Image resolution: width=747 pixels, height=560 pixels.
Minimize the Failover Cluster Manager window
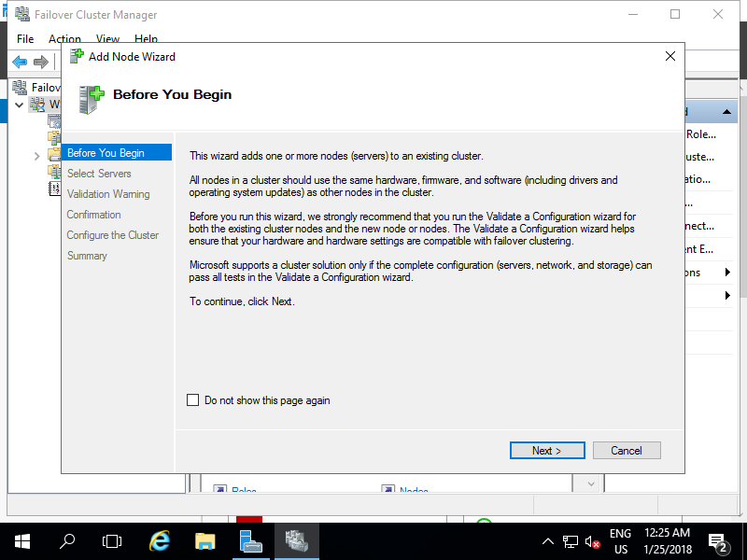click(x=633, y=14)
